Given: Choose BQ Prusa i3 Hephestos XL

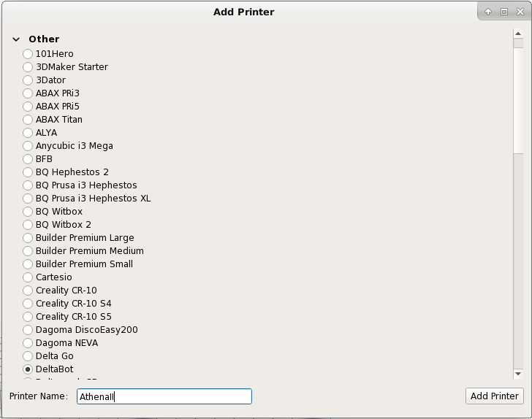Looking at the screenshot, I should pyautogui.click(x=28, y=199).
